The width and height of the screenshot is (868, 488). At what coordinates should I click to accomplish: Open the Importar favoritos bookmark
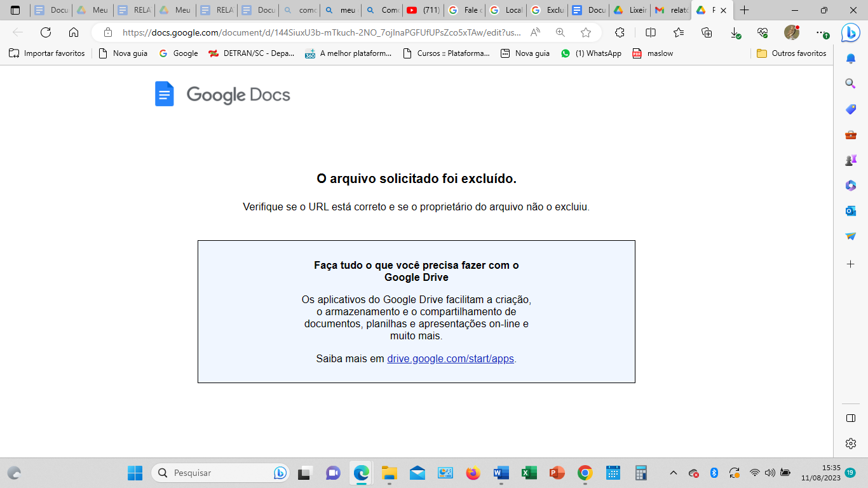(x=47, y=53)
